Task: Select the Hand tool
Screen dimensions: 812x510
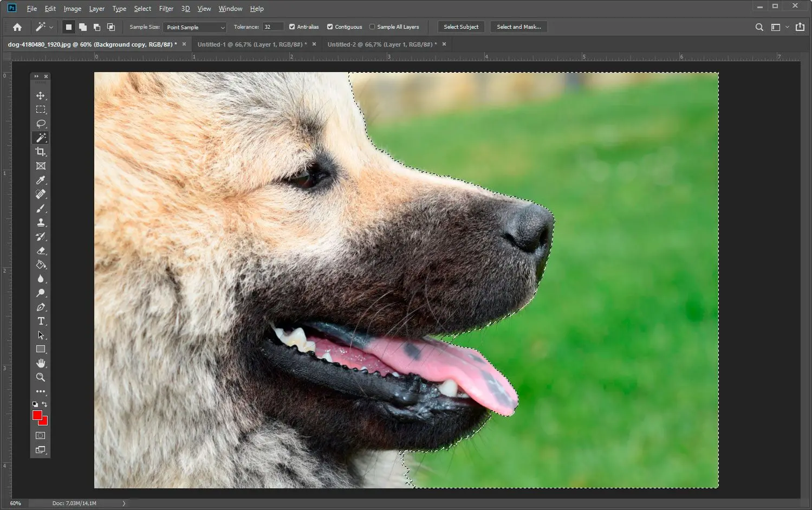Action: pos(41,363)
